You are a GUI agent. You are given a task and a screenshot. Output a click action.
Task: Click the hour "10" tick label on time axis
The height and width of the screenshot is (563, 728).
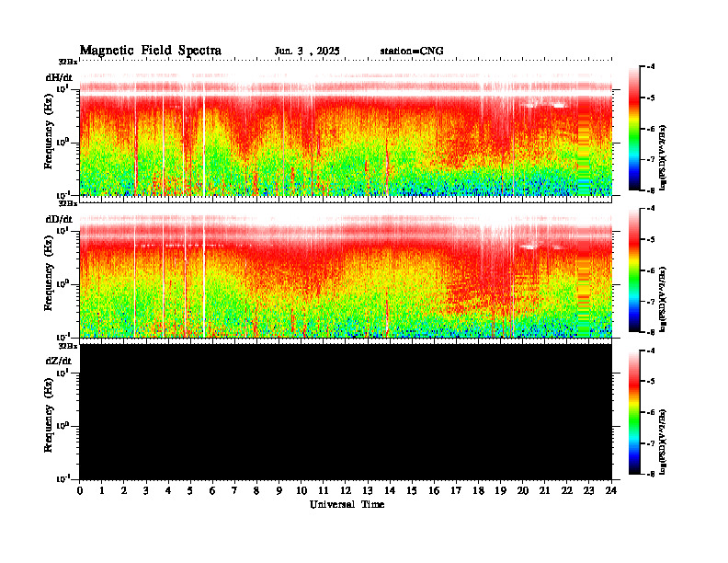click(301, 490)
